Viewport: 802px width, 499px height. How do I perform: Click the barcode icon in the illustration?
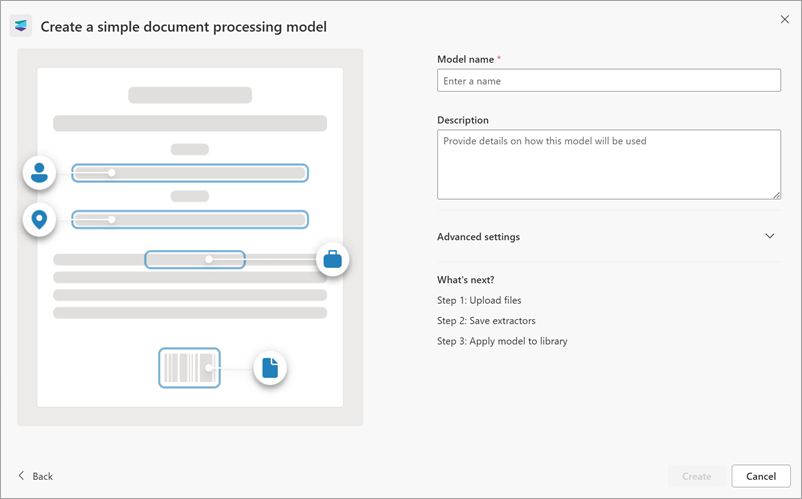click(x=189, y=367)
